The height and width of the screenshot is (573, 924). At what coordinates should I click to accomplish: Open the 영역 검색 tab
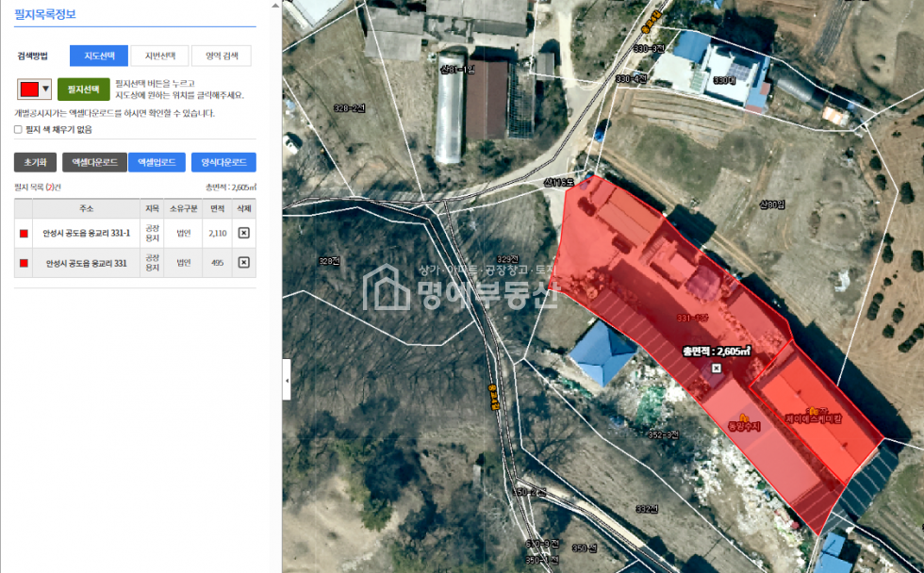[x=222, y=56]
